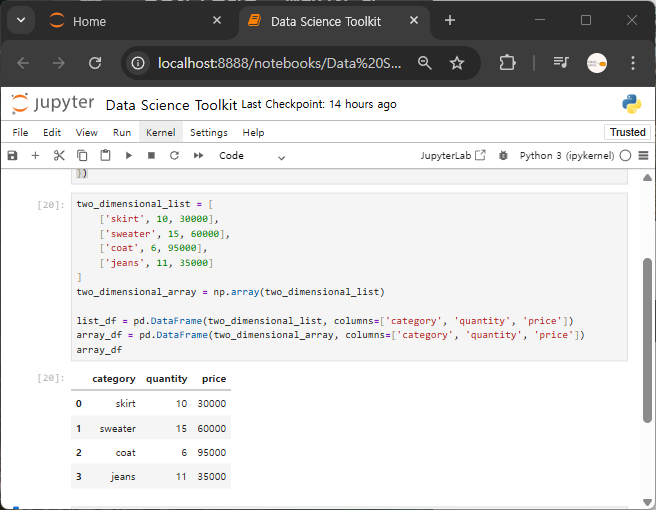Expand the tab search chevron dropdown
Image resolution: width=656 pixels, height=510 pixels.
coord(21,20)
